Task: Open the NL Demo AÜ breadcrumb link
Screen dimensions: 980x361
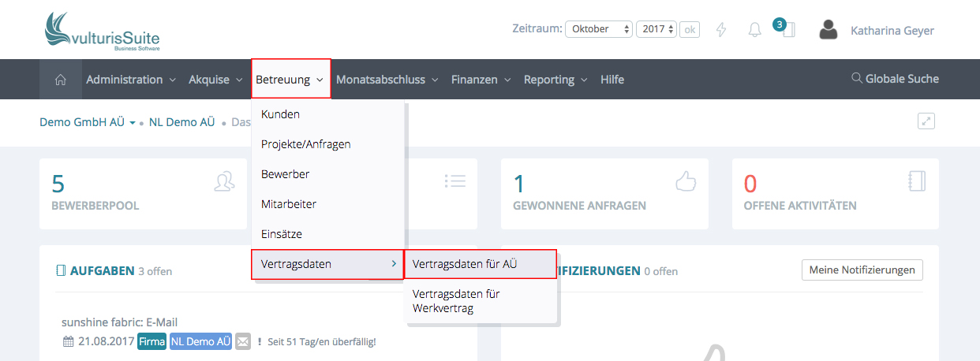Action: (181, 122)
